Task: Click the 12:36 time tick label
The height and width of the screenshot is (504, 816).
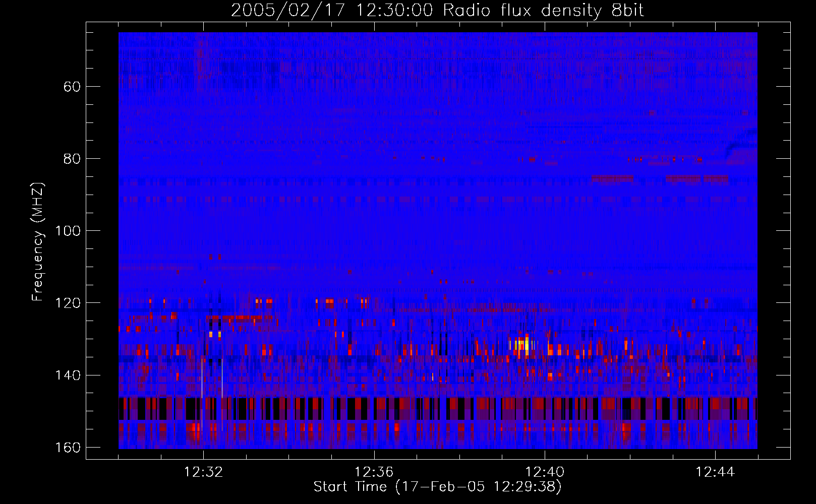Action: click(374, 472)
